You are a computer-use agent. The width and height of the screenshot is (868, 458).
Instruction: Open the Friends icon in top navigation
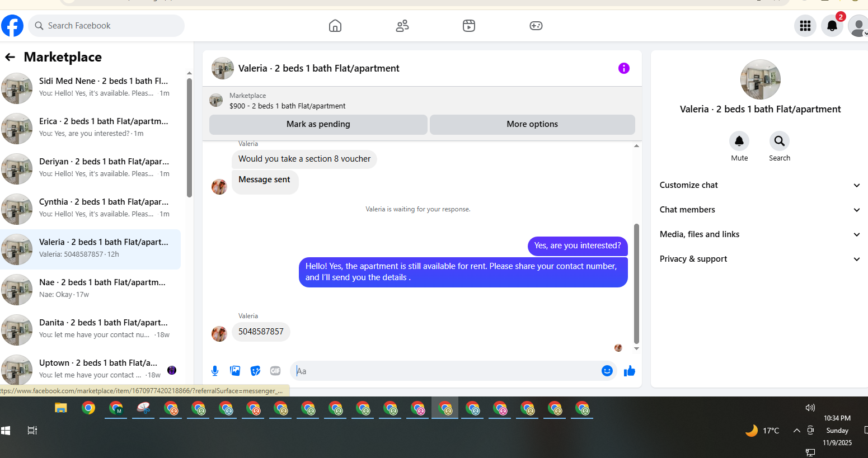pos(402,26)
